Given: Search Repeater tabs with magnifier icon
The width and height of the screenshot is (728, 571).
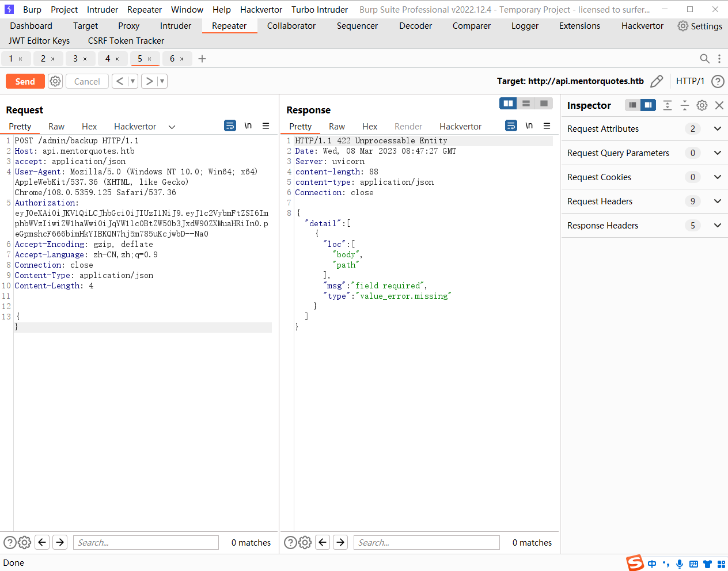Looking at the screenshot, I should pos(704,59).
